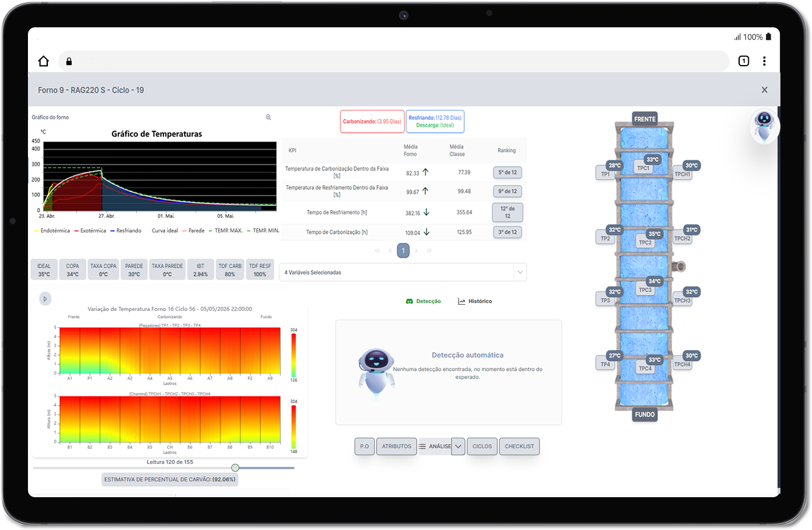Select the TP1 sensor marker
Viewport: 812px width, 530px height.
point(606,174)
